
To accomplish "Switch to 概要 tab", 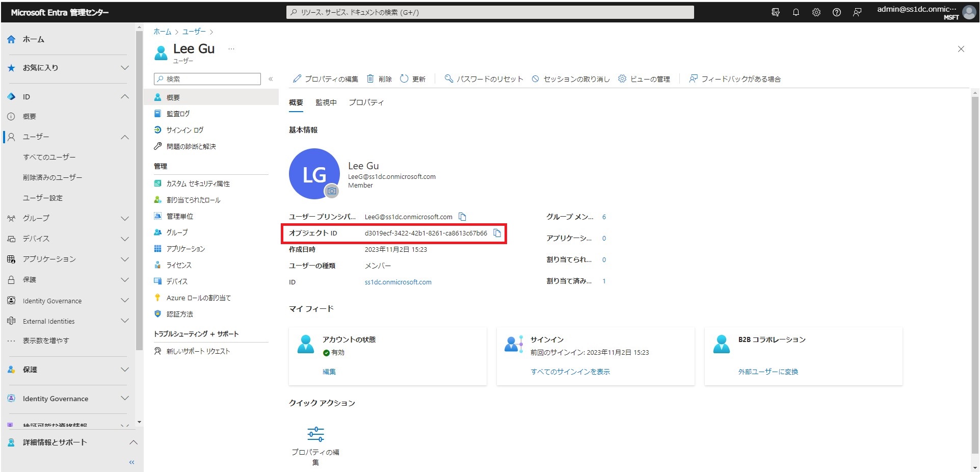I will coord(296,102).
